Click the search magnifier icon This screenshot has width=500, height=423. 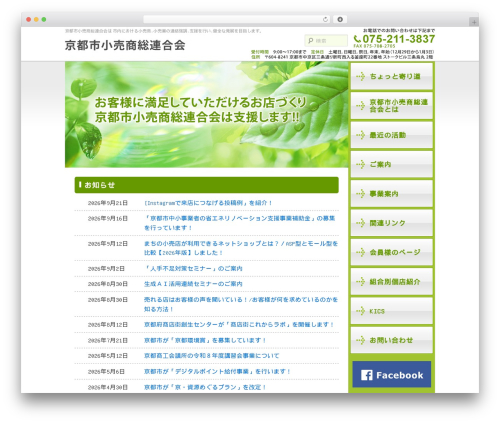click(311, 41)
